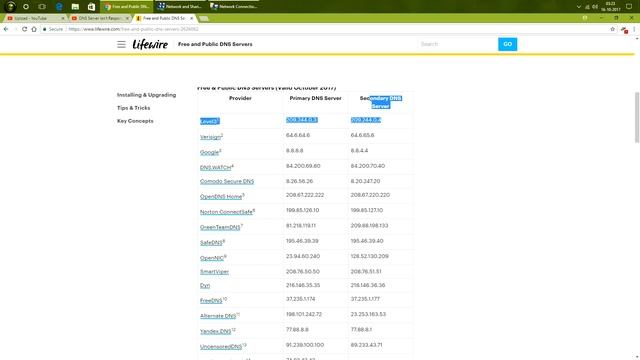Switch to the Network Connections taskbar window
640x360 pixels.
(x=233, y=7)
